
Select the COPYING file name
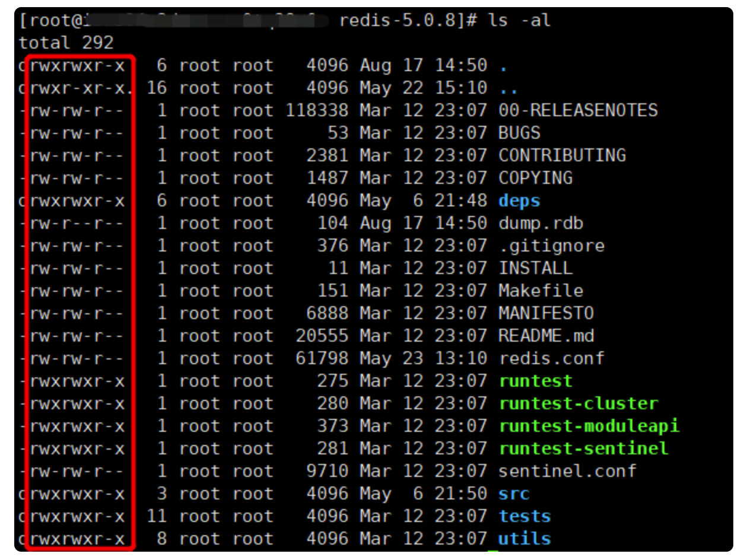click(535, 178)
